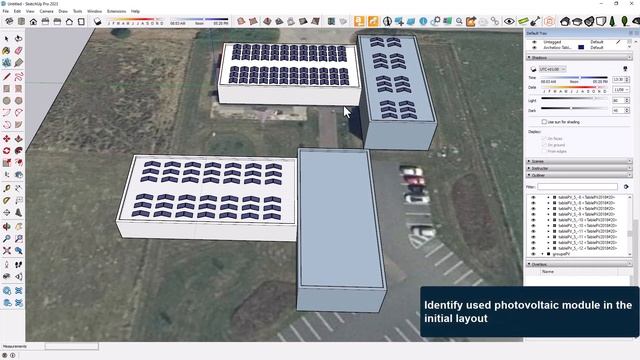The height and width of the screenshot is (360, 640).
Task: Open the date value dropdown
Action: (x=621, y=89)
